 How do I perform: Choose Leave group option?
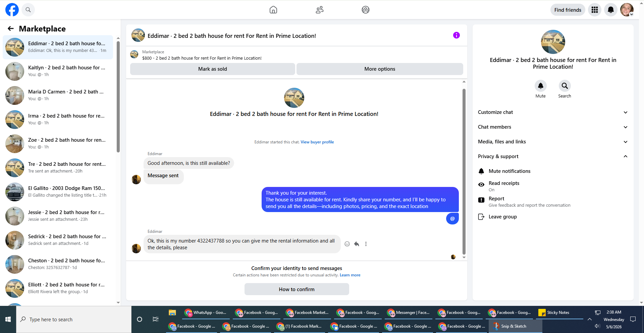[x=553, y=217]
